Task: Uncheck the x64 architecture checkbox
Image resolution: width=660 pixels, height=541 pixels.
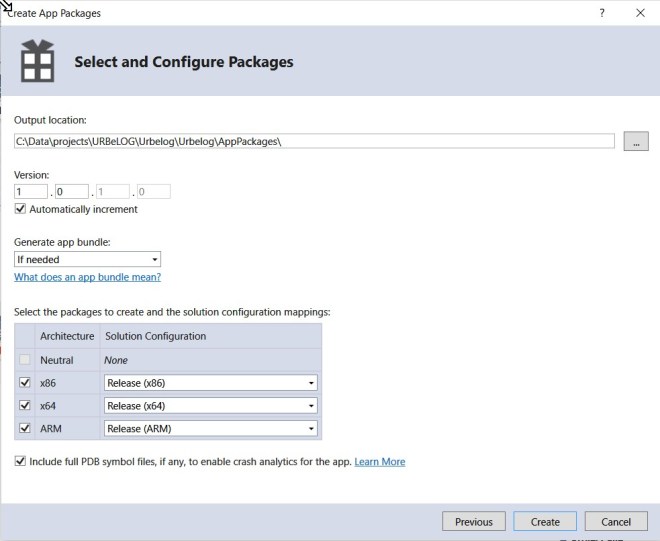Action: [x=25, y=405]
